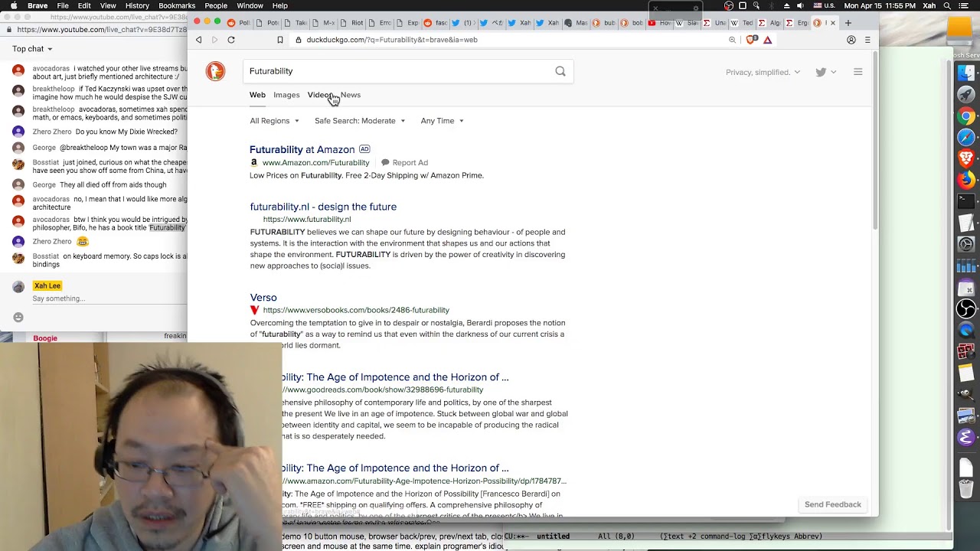The width and height of the screenshot is (980, 551).
Task: Click Report Ad link
Action: point(404,162)
